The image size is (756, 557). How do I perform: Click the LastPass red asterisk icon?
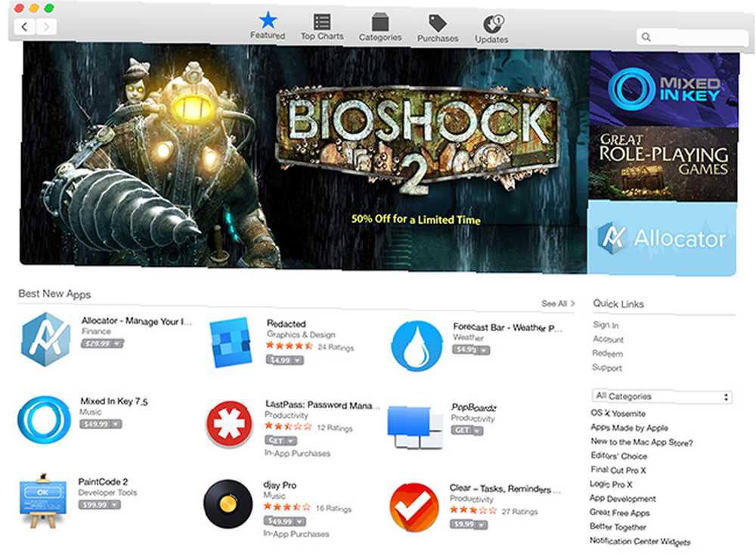[x=230, y=424]
